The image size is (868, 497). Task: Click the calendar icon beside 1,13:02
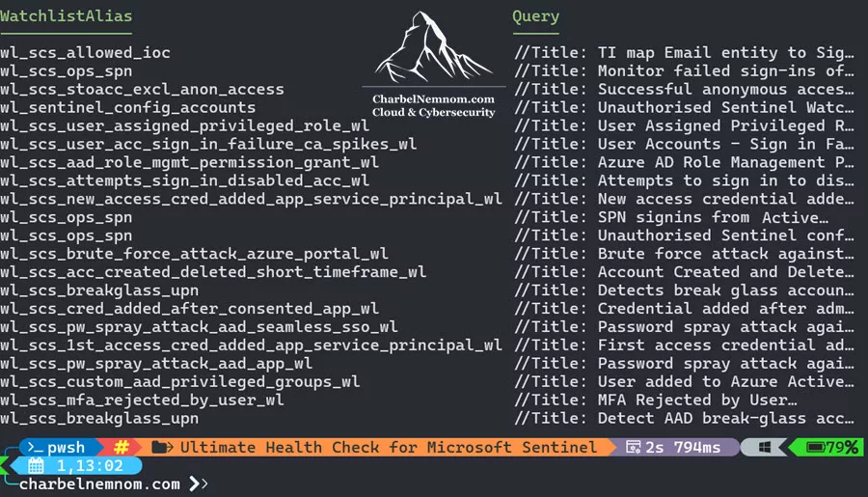coord(36,466)
